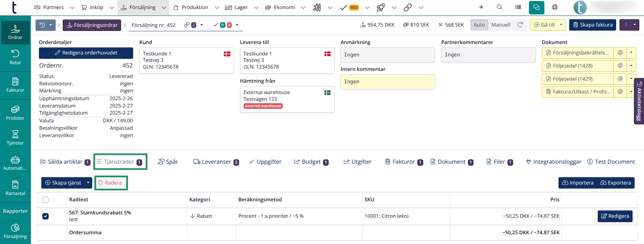The height and width of the screenshot is (244, 644).
Task: Switch to the Leveranser tab
Action: pyautogui.click(x=216, y=162)
